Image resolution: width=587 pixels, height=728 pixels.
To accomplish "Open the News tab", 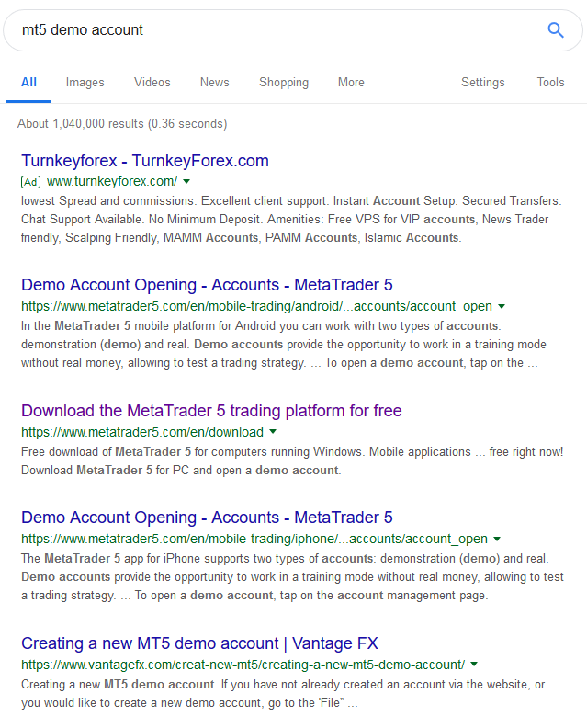I will [215, 82].
